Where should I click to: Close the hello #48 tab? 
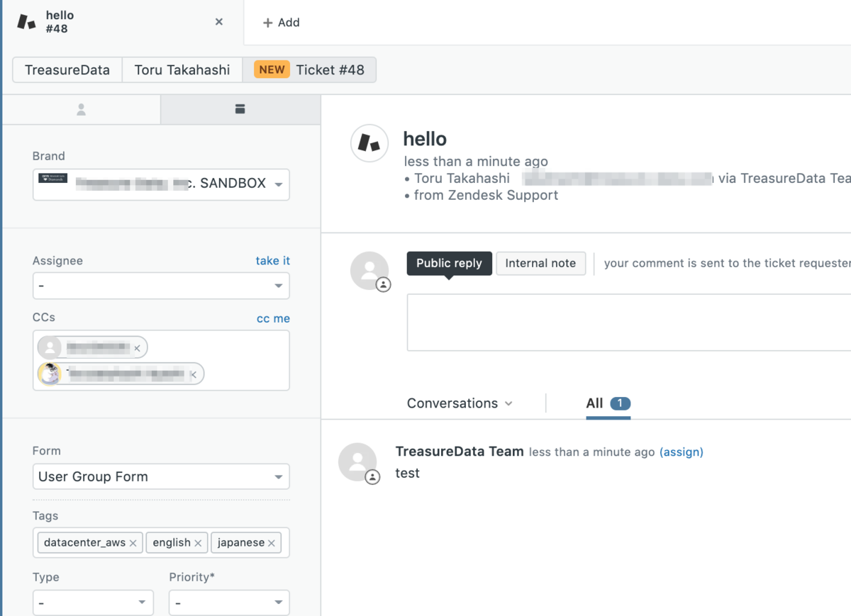pyautogui.click(x=219, y=22)
